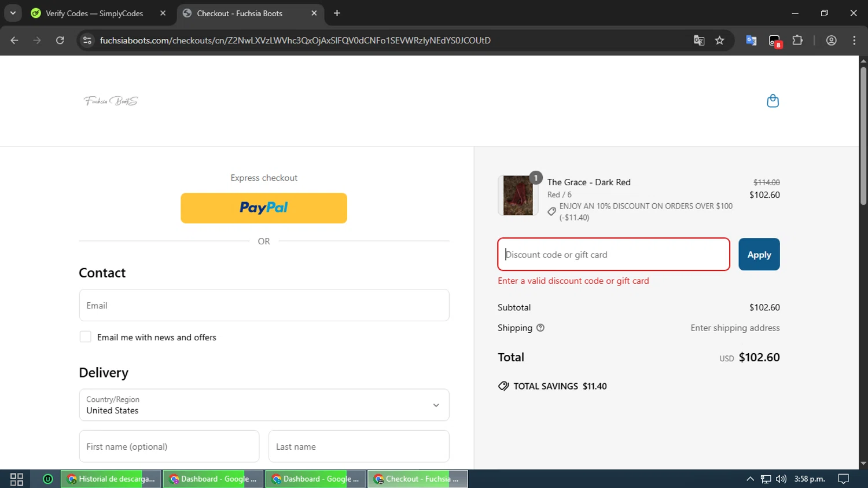
Task: Open the notification center icon
Action: coord(844,479)
